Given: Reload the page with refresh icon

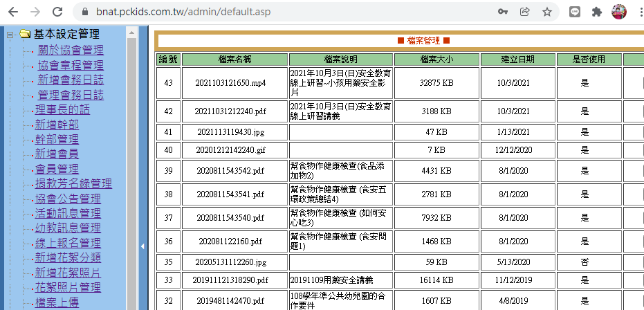Looking at the screenshot, I should (57, 12).
